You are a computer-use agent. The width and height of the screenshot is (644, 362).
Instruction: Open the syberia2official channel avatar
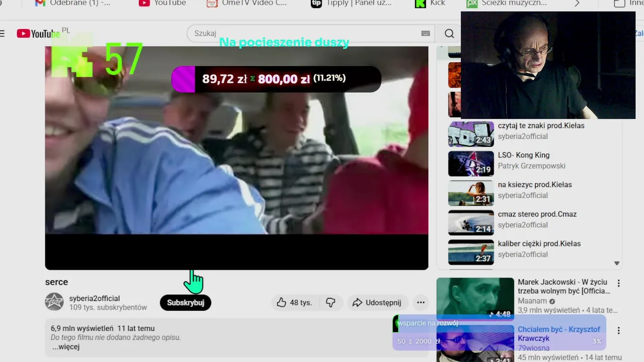coord(54,302)
